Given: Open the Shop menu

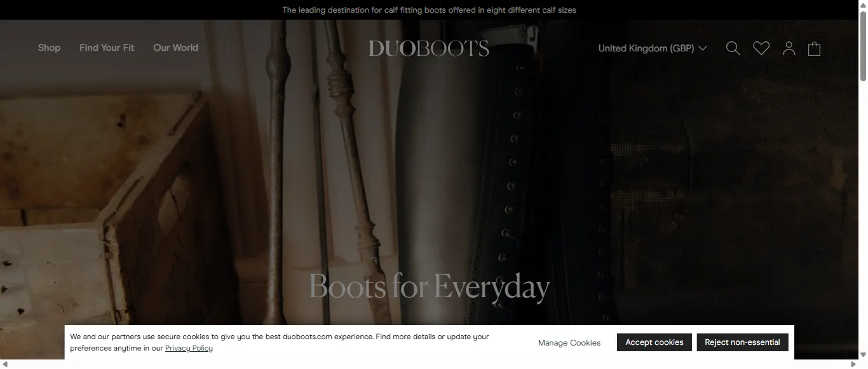Looking at the screenshot, I should click(x=49, y=48).
